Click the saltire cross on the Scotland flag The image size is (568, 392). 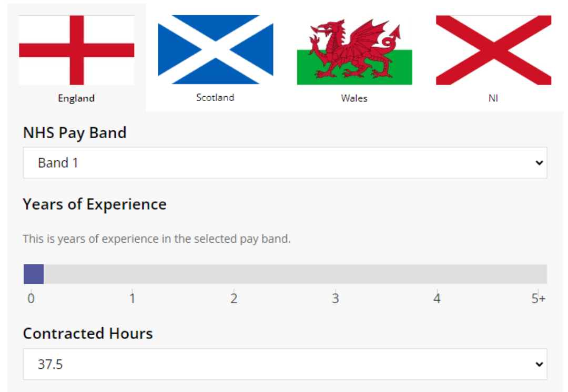pyautogui.click(x=215, y=50)
